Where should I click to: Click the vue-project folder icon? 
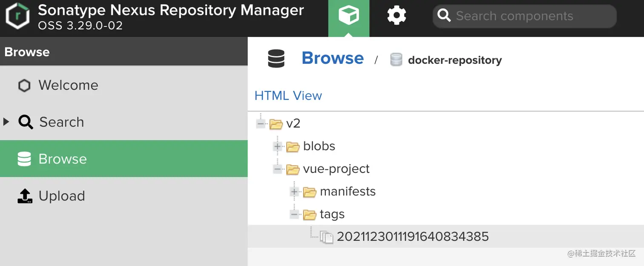tap(293, 169)
